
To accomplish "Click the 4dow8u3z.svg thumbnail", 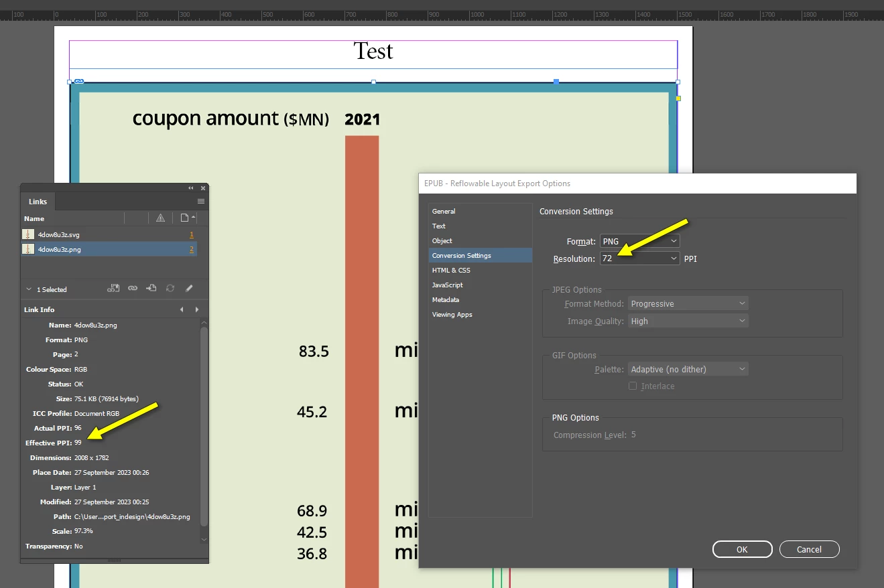I will (28, 234).
